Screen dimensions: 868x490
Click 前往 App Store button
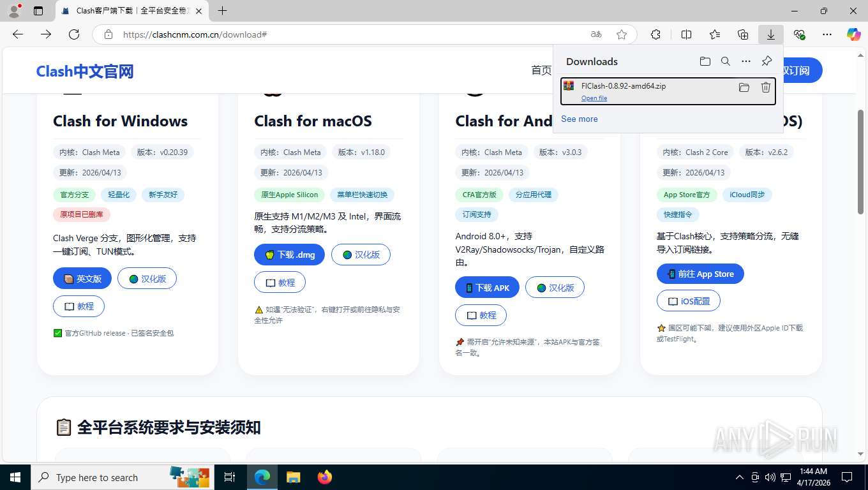click(x=700, y=274)
